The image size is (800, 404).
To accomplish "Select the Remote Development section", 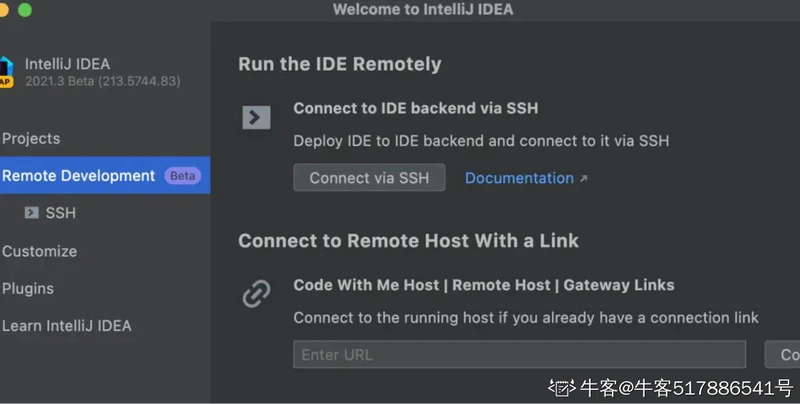I will pyautogui.click(x=79, y=176).
